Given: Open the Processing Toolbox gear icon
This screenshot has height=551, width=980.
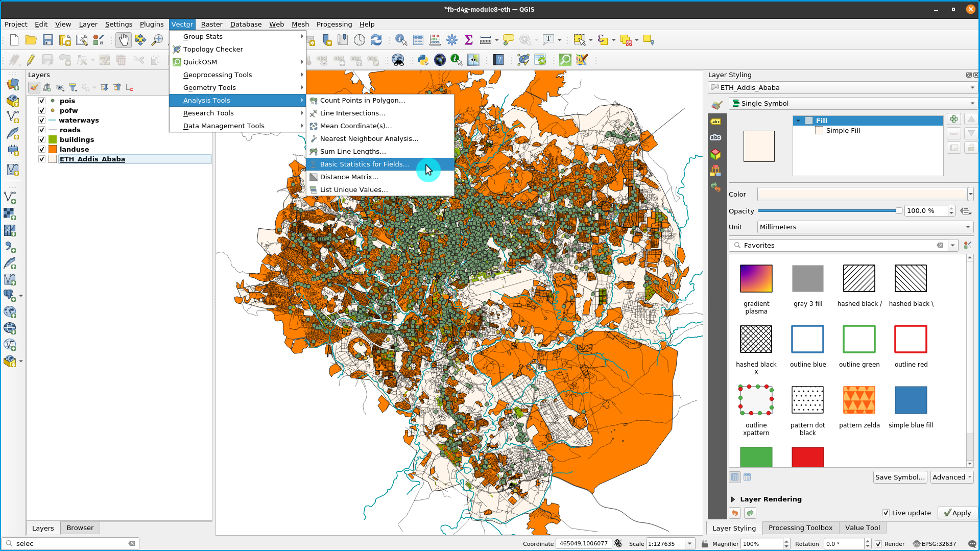Looking at the screenshot, I should [452, 40].
